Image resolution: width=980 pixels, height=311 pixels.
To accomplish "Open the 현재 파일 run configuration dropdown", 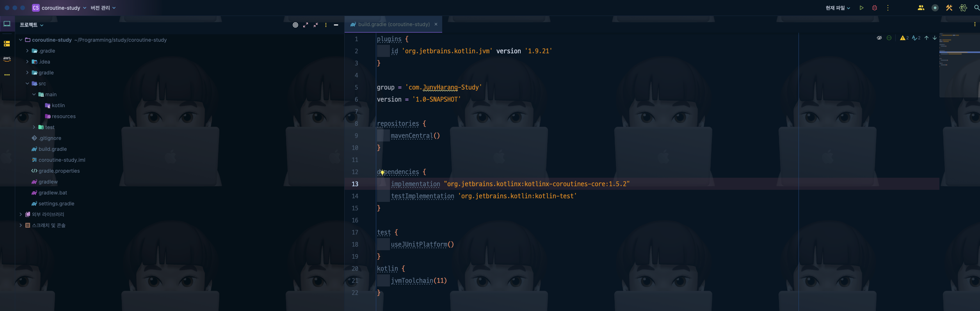I will click(838, 8).
